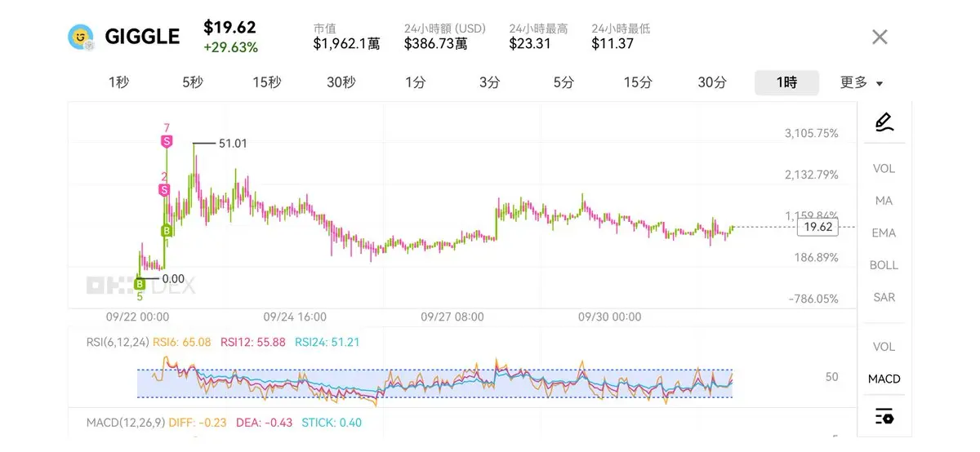This screenshot has width=980, height=452.
Task: Toggle the SAR indicator
Action: click(x=884, y=298)
